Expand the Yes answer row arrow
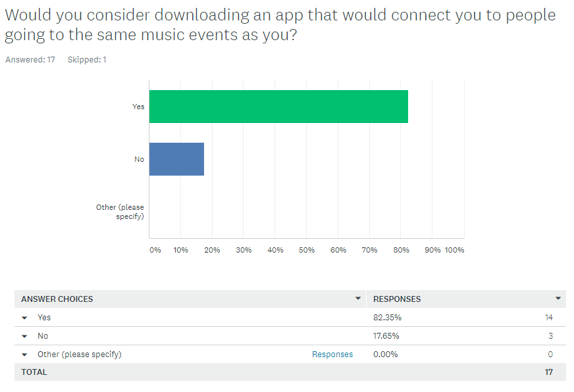Viewport: 574px width, 392px height. coord(25,318)
